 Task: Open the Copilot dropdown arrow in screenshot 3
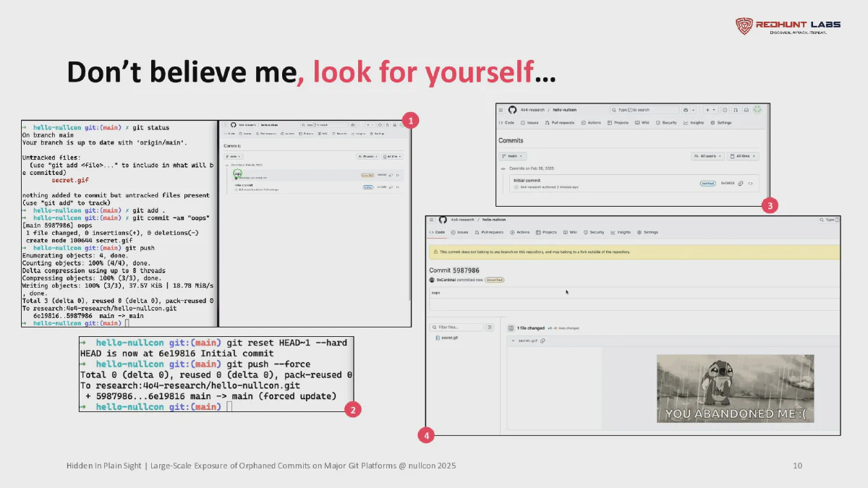coord(693,110)
